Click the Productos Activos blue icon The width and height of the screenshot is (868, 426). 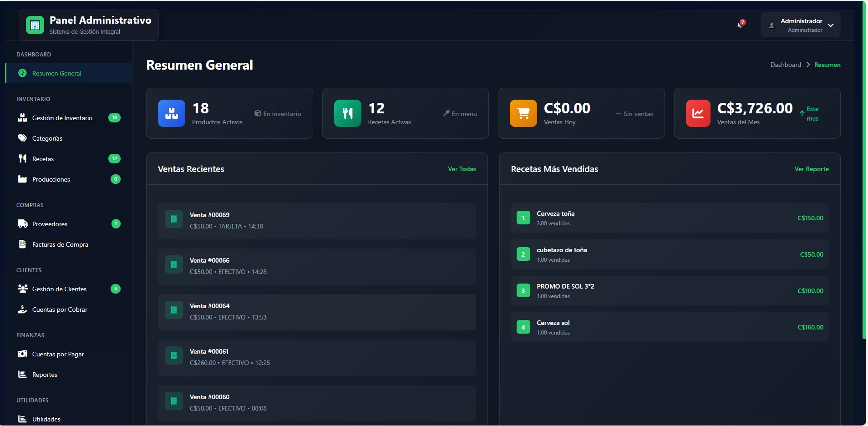click(171, 113)
